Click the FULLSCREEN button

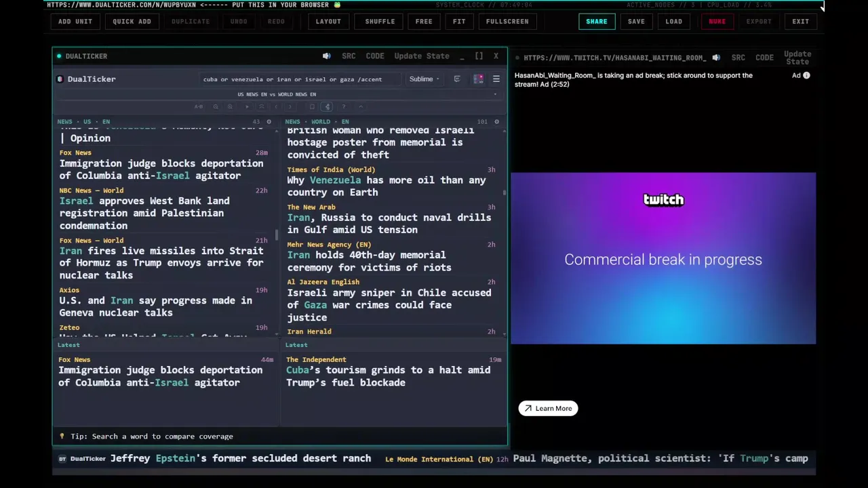507,21
